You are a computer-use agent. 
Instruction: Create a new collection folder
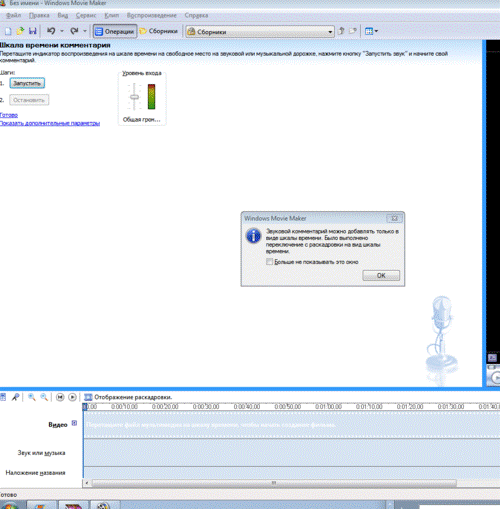tap(353, 31)
